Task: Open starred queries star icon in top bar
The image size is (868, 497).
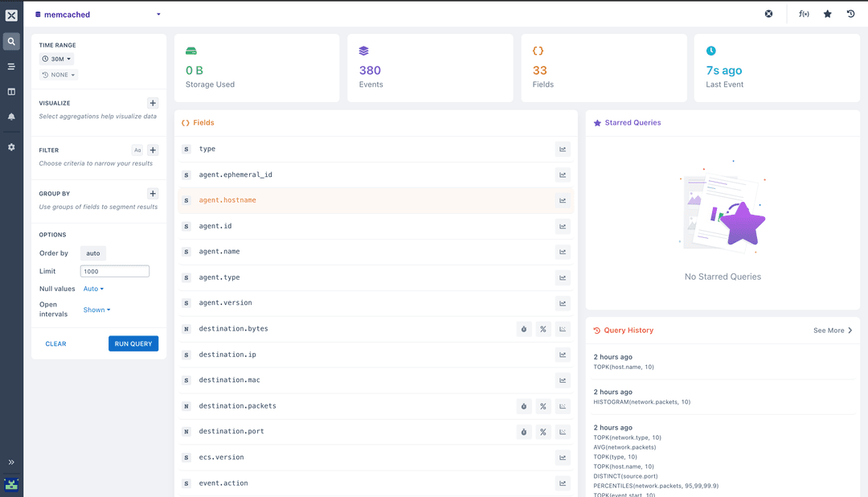Action: (x=828, y=14)
